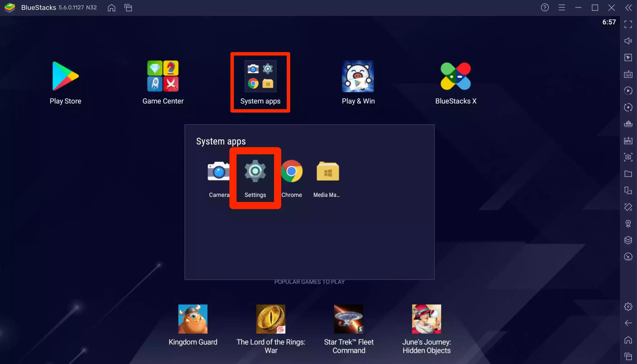Click the castle-shaped icon in sidebar
Screen dimensions: 637x364
pyautogui.click(x=628, y=124)
